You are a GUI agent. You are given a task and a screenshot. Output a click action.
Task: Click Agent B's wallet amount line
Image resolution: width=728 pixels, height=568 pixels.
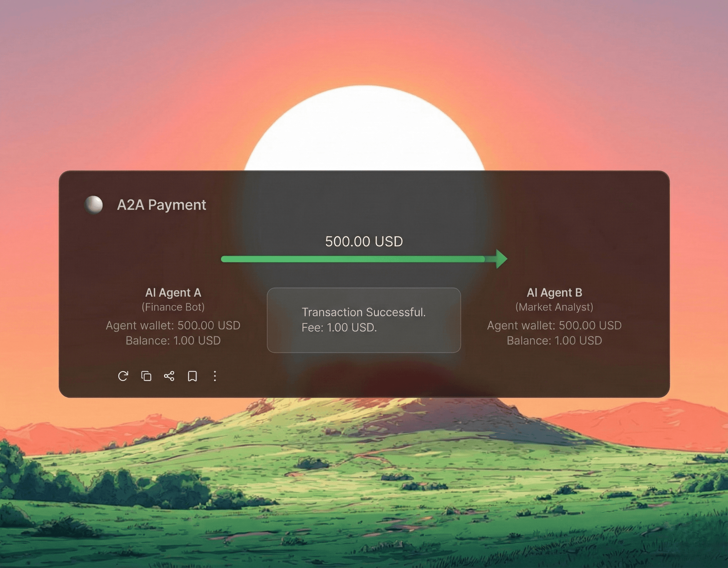(x=554, y=325)
